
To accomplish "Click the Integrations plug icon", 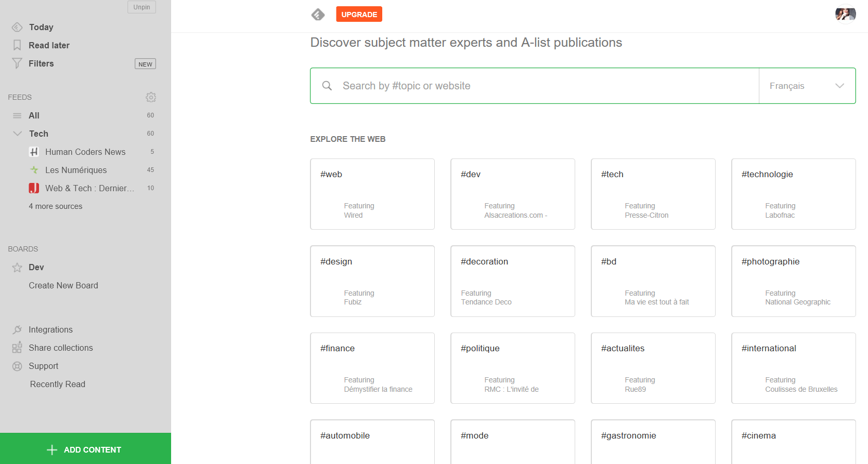I will coord(17,329).
